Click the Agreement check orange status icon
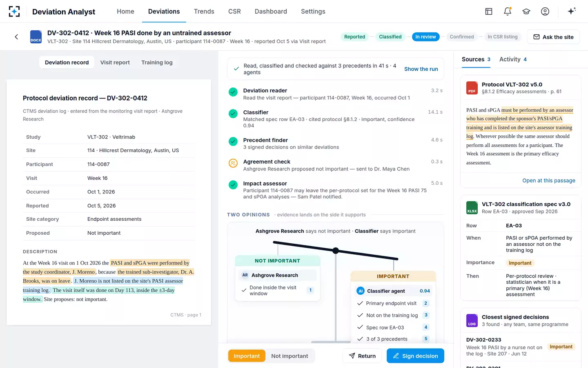The width and height of the screenshot is (588, 368). click(x=233, y=163)
